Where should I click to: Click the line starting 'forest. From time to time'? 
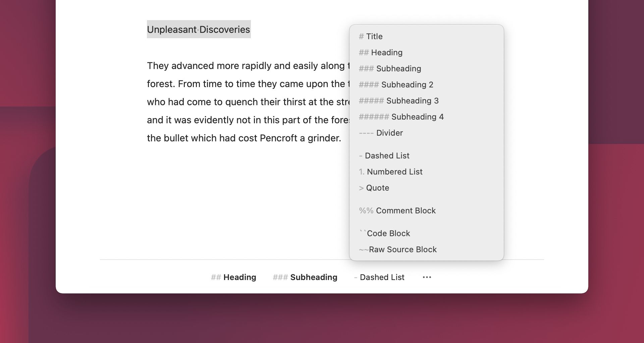pyautogui.click(x=248, y=84)
